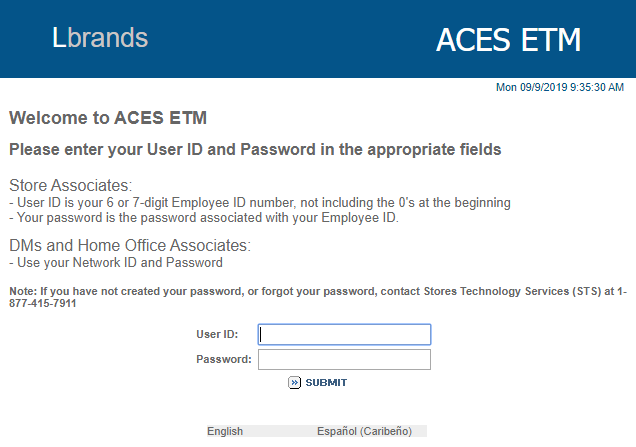Image resolution: width=636 pixels, height=447 pixels.
Task: Focus the Password input field
Action: coord(344,359)
